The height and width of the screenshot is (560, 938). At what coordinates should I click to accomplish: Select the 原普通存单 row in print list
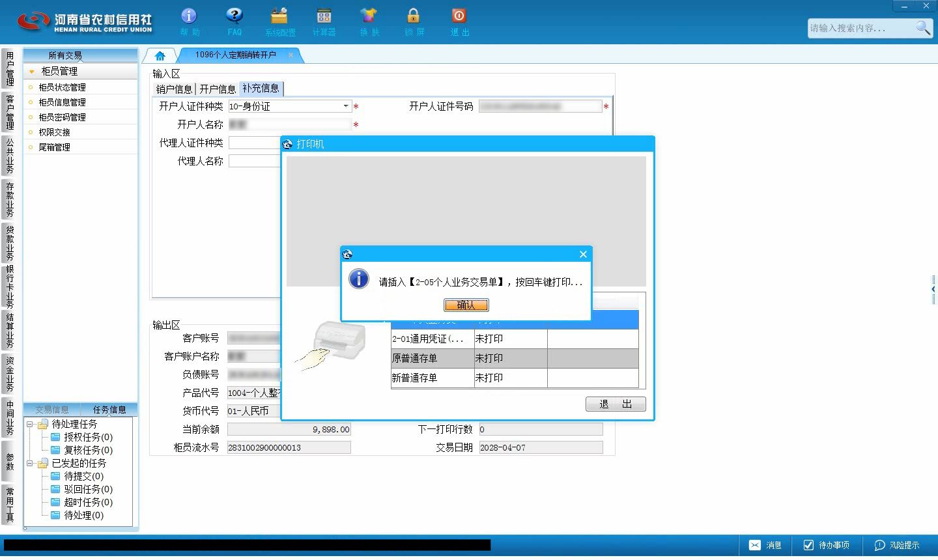[515, 358]
